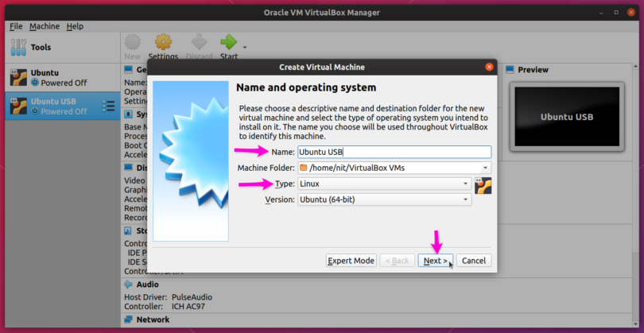644x333 pixels.
Task: Open the File menu
Action: coord(16,26)
